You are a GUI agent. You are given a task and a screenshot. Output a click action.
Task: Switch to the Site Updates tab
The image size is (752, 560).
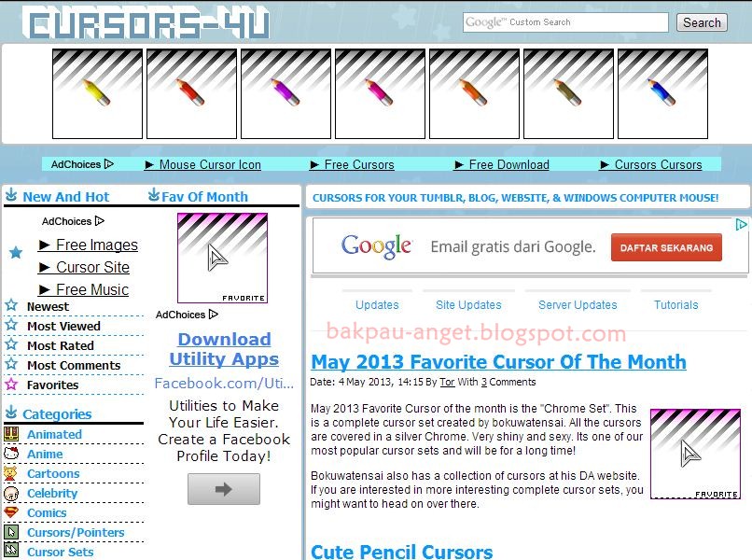(x=468, y=304)
